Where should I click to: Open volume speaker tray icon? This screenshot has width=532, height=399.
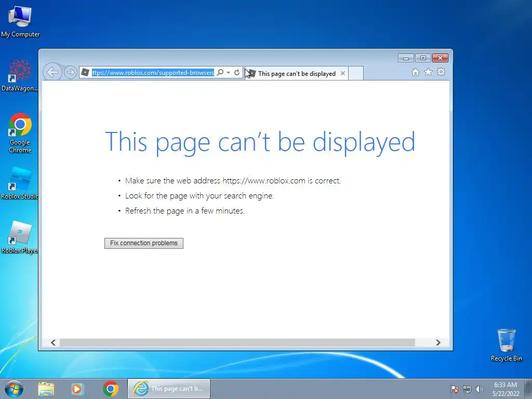pos(480,389)
